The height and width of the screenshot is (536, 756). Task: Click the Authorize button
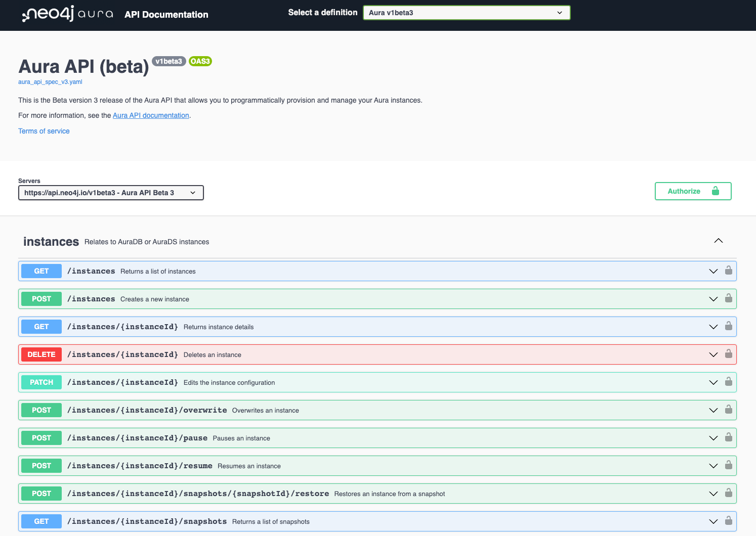(693, 191)
